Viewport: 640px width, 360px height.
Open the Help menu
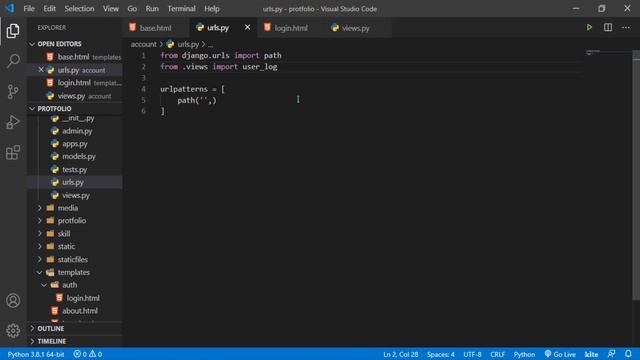click(212, 9)
